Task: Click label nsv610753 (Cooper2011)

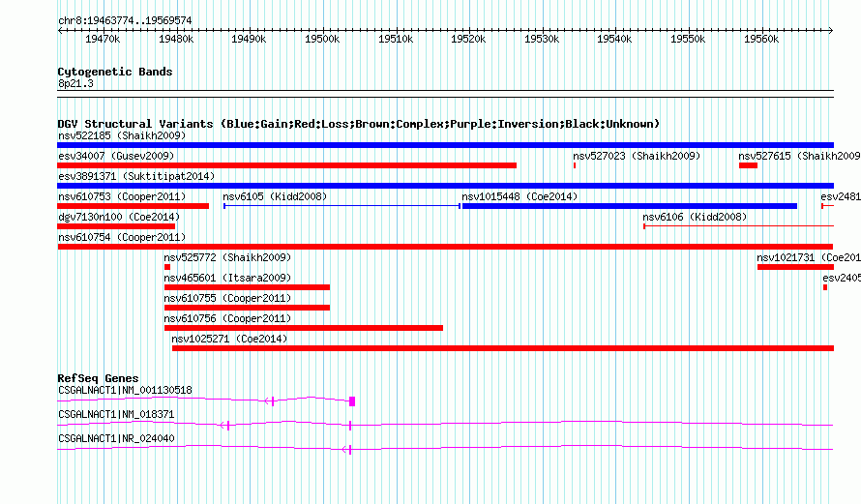Action: (x=122, y=196)
